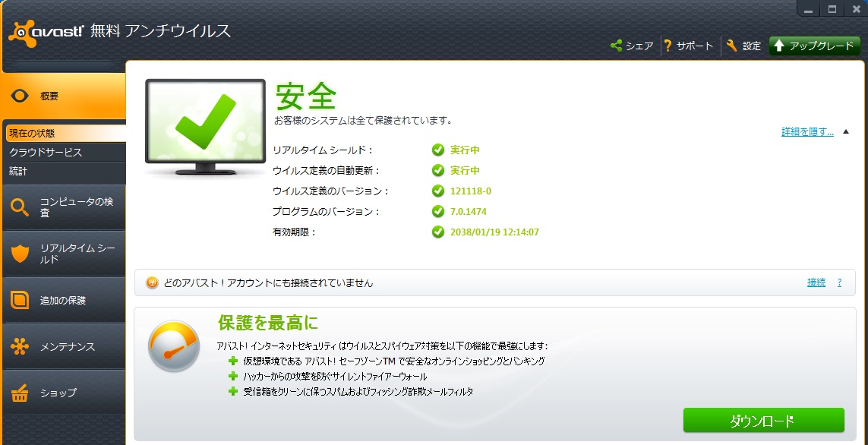The height and width of the screenshot is (445, 868).
Task: Open 追加の保護 section
Action: tap(64, 301)
